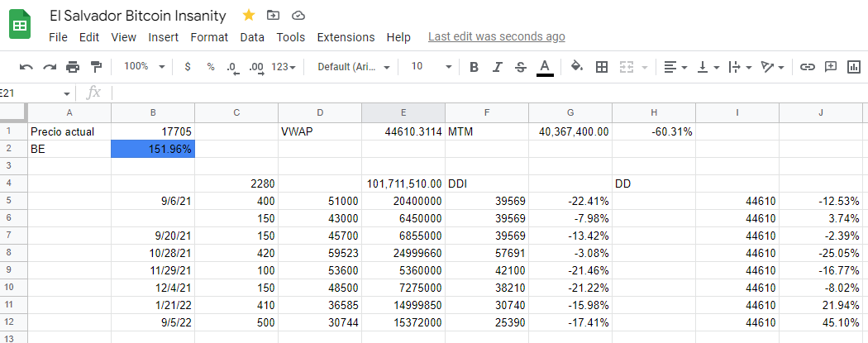
Task: Click the Name box cell reference field
Action: coord(31,93)
